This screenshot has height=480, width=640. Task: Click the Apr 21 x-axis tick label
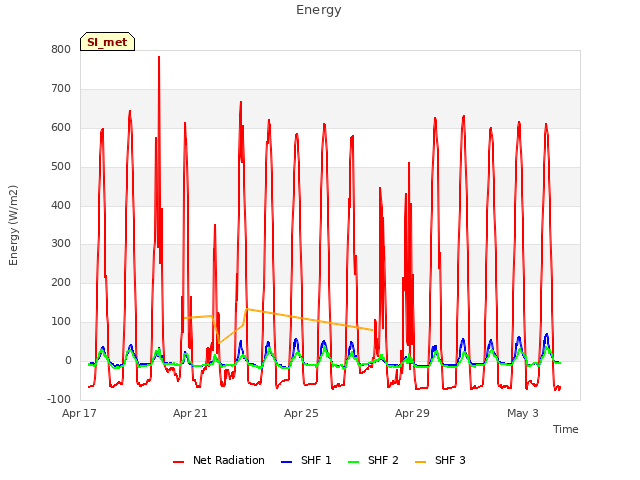pos(190,413)
